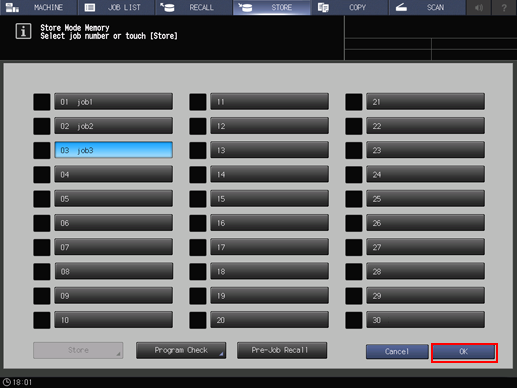
Task: Open the MACHINE tab
Action: [x=39, y=7]
